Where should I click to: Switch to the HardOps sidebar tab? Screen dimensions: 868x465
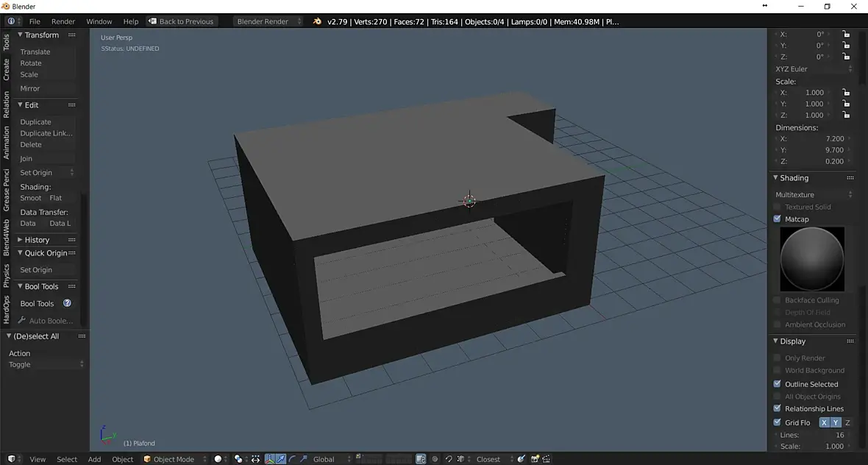7,310
